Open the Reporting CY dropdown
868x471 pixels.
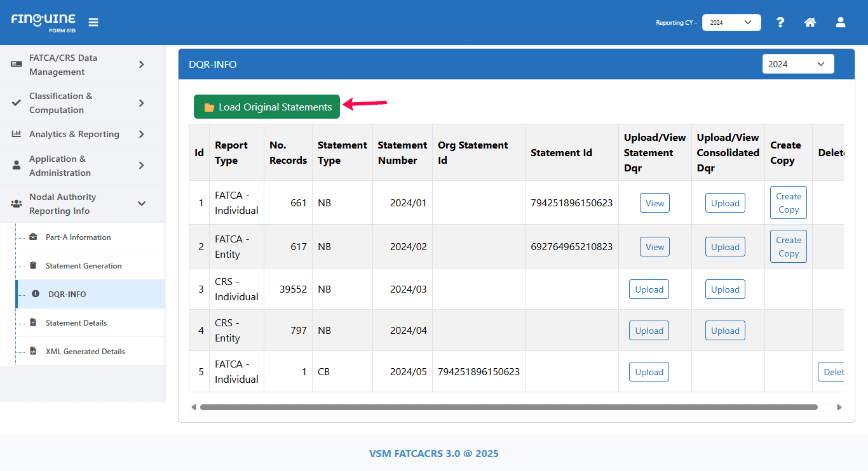pyautogui.click(x=731, y=22)
